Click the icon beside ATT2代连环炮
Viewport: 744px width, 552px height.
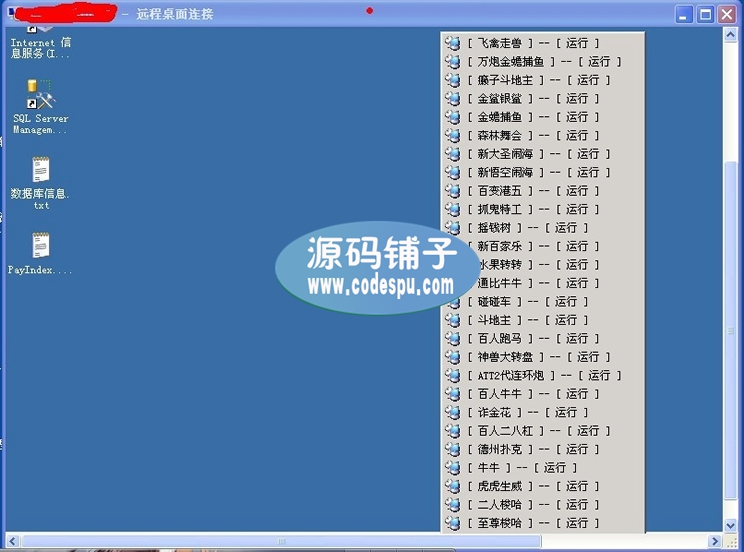(453, 375)
